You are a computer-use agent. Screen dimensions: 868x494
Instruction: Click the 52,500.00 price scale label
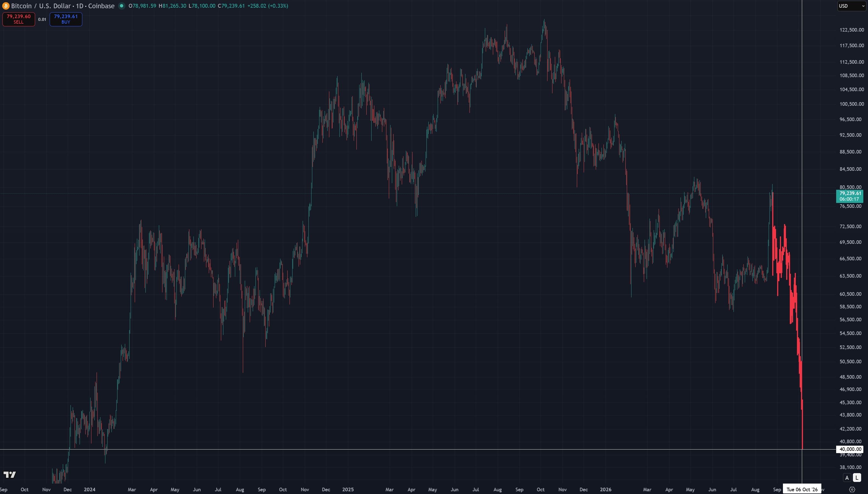point(850,347)
